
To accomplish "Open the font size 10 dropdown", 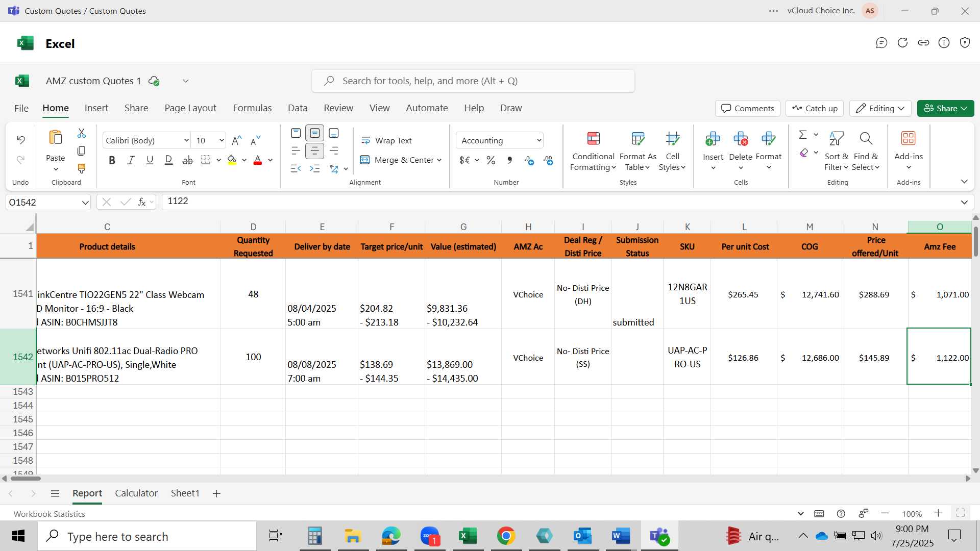I will pyautogui.click(x=222, y=140).
